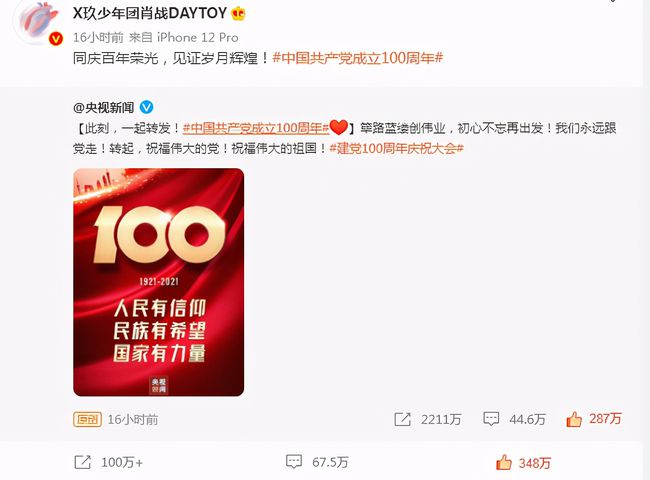
Task: Click the 原创 original label tag
Action: [87, 419]
